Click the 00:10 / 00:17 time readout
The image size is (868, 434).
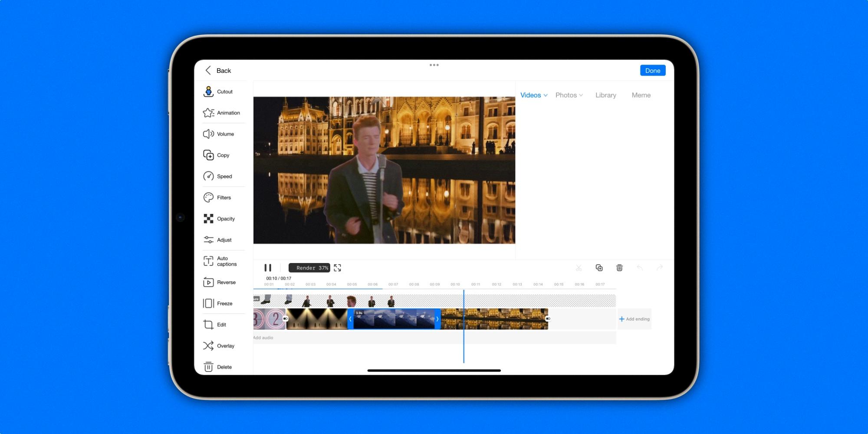coord(279,278)
